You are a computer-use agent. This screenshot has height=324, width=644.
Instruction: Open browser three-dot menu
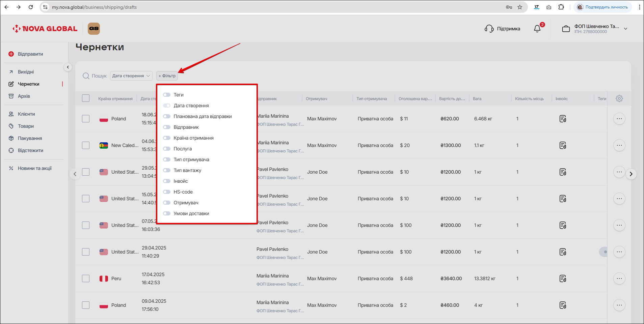[639, 7]
